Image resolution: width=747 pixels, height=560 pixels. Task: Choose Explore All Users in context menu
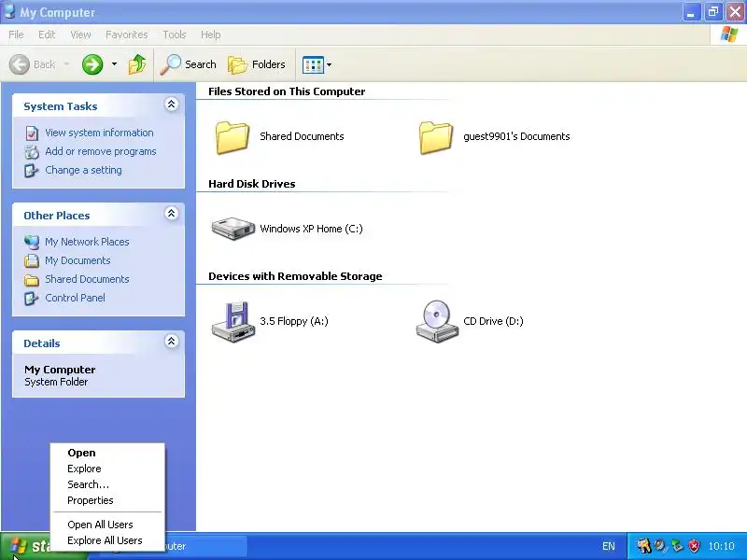[107, 540]
